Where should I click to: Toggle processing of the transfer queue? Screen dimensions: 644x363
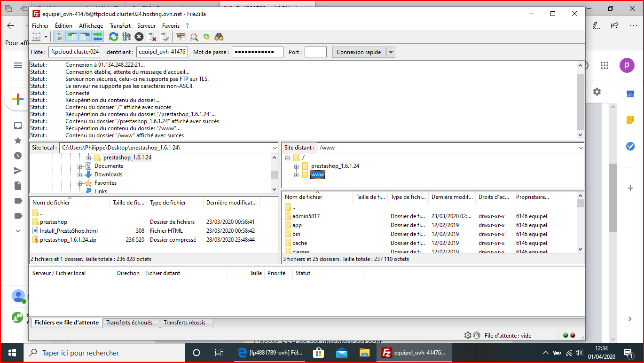(x=126, y=37)
